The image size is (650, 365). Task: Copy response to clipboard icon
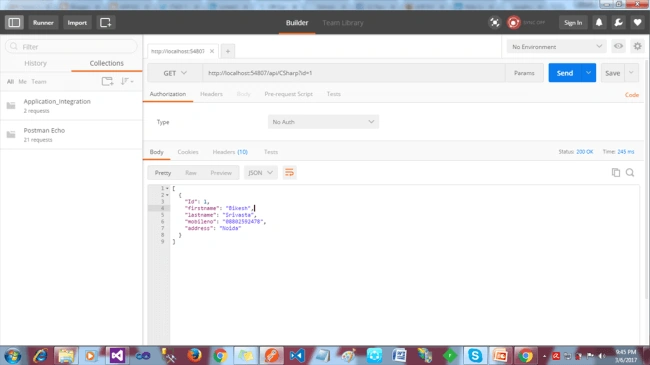click(x=616, y=173)
